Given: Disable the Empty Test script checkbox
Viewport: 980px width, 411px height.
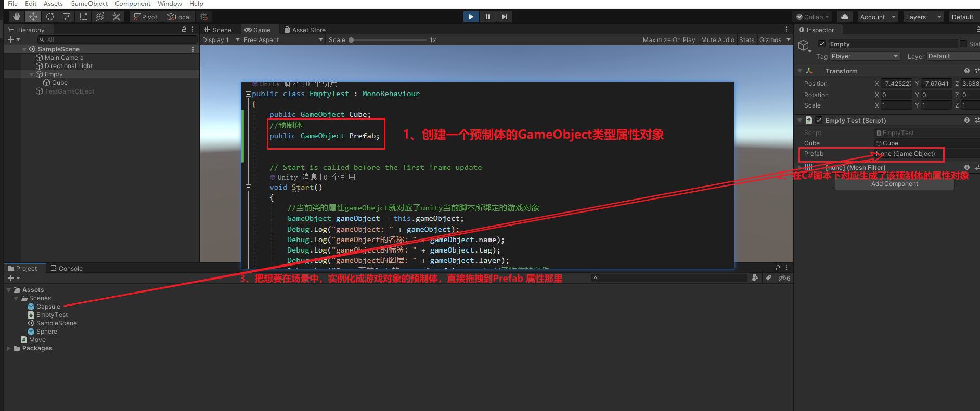Looking at the screenshot, I should [x=819, y=121].
